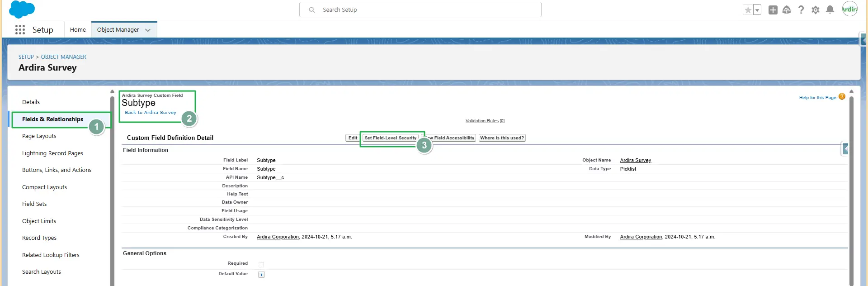868x286 pixels.
Task: Switch to the Object Manager tab
Action: click(x=118, y=30)
